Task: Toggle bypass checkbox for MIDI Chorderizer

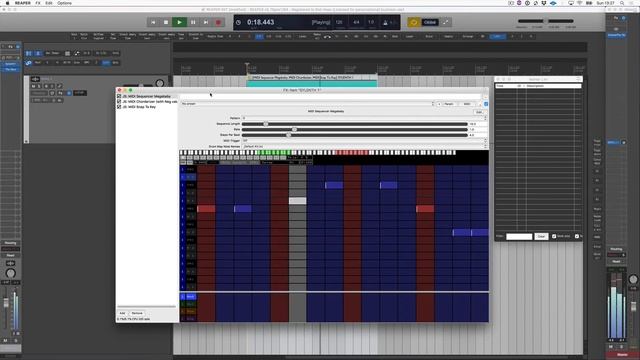Action: (x=119, y=102)
